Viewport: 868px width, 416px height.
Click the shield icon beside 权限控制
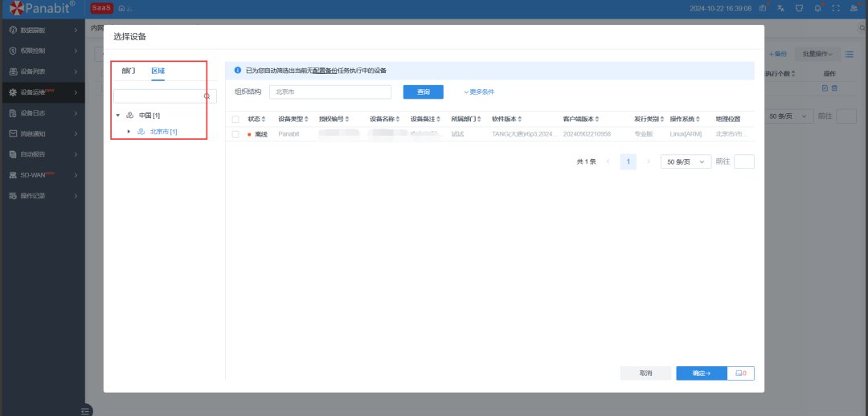(14, 51)
